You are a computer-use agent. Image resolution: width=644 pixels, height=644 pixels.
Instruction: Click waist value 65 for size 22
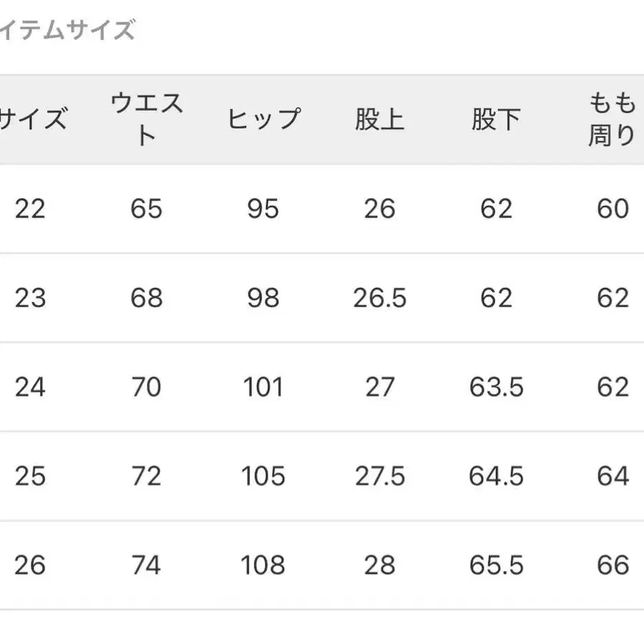(x=147, y=209)
